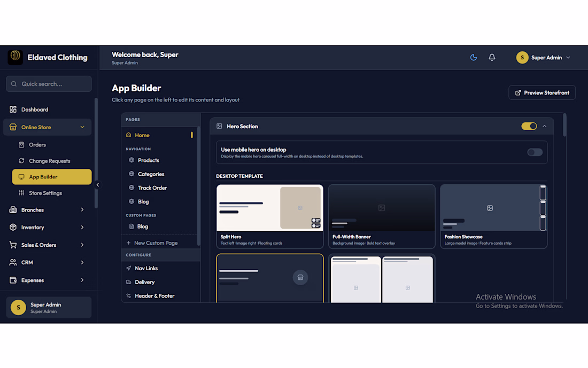Open Store Settings in sidebar

(x=52, y=193)
